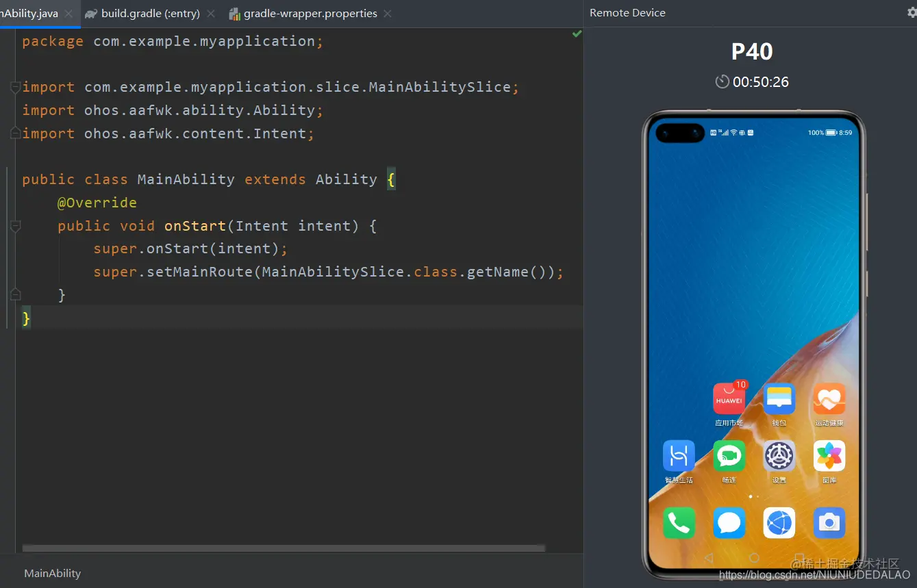Click the 'extends' keyword

pos(275,179)
